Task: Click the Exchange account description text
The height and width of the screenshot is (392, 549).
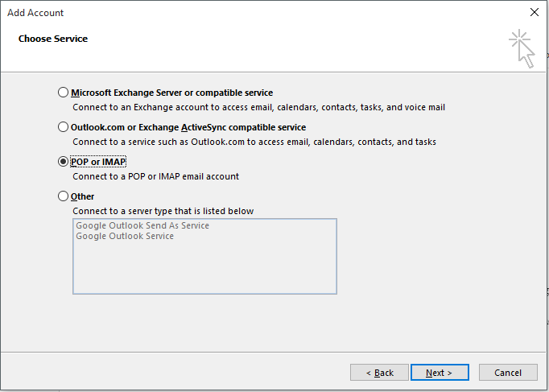Action: click(258, 107)
